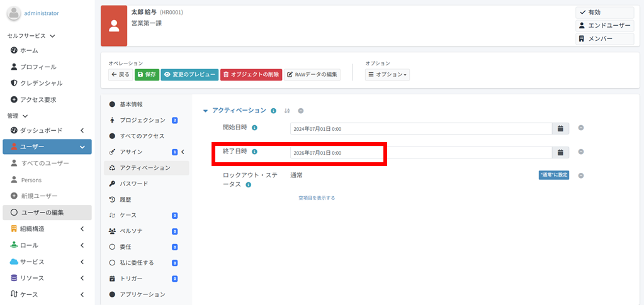Click the green 保存 button
This screenshot has width=644, height=305.
(147, 75)
